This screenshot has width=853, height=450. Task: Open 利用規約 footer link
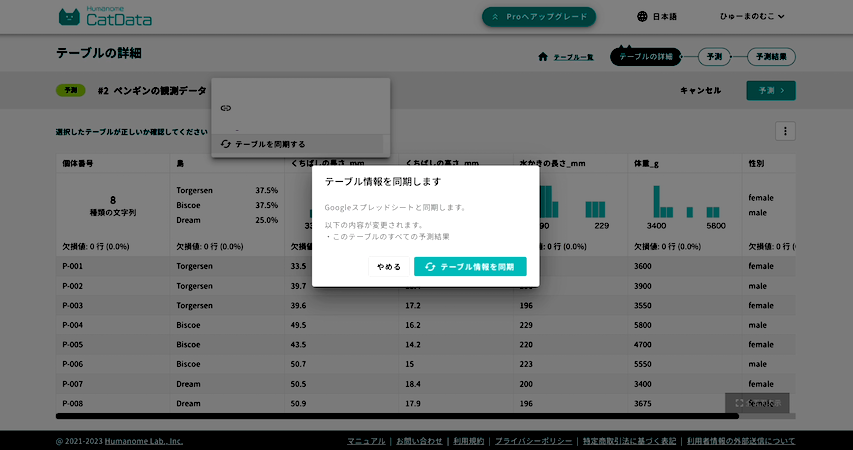(468, 441)
